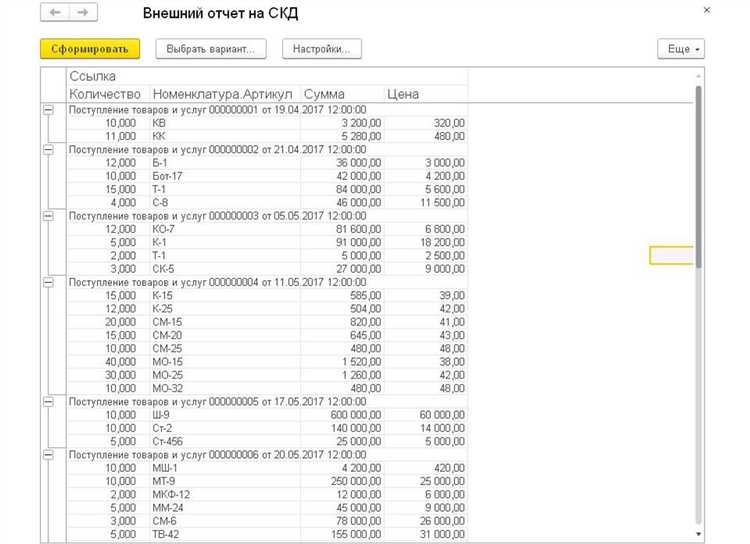Viewport: 750px width, 544px height.
Task: Select the article cell МО-32
Action: pyautogui.click(x=225, y=389)
